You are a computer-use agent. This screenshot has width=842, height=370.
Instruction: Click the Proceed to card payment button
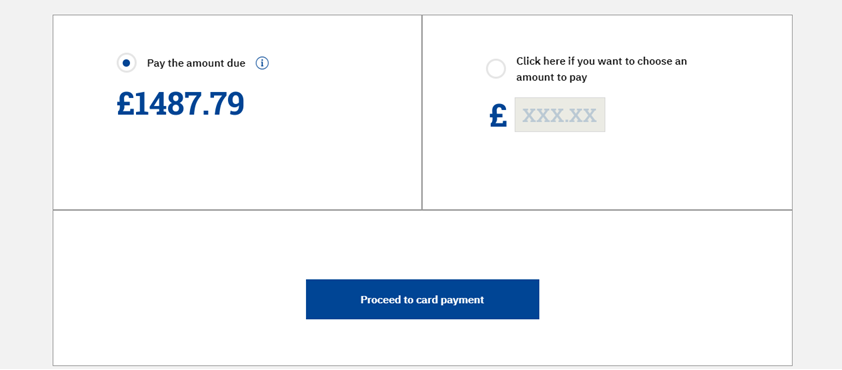pyautogui.click(x=422, y=299)
